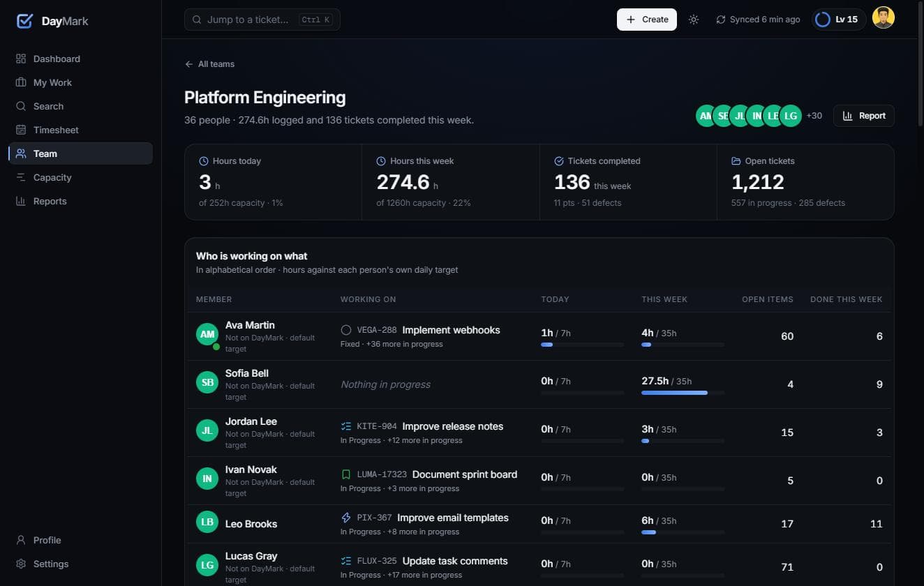This screenshot has height=586, width=924.
Task: Click the circle status icon for VEGA-288
Action: 346,330
